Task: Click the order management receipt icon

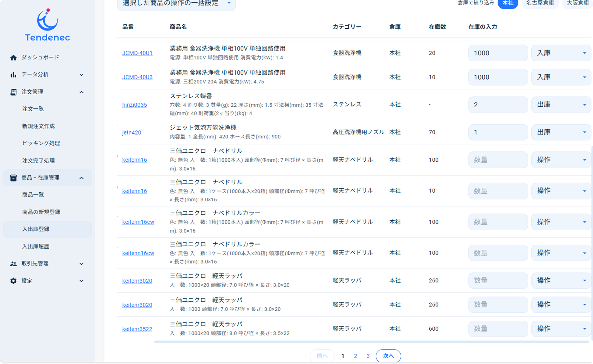Action: (14, 92)
